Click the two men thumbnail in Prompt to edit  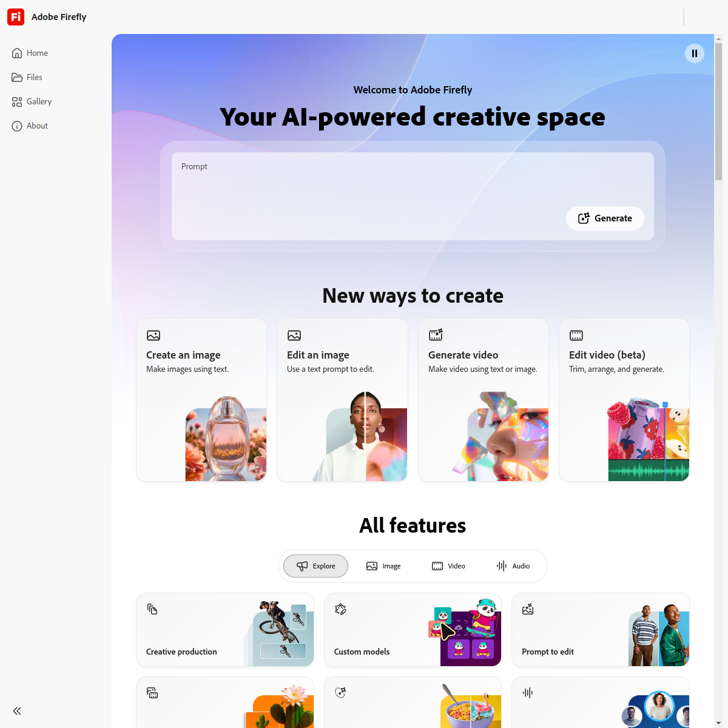coord(659,635)
